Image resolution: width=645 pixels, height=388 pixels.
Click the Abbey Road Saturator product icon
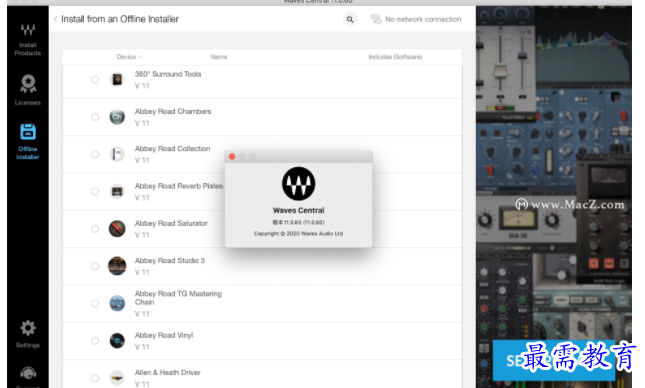tap(117, 229)
